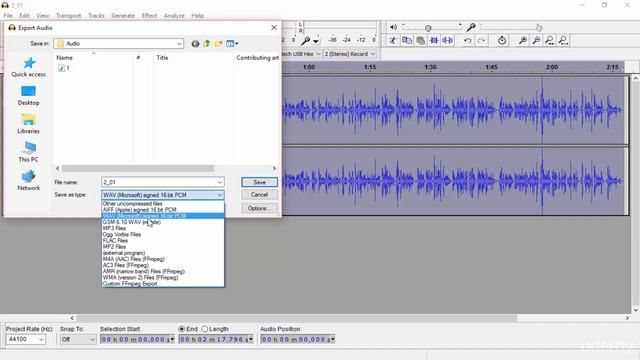This screenshot has width=640, height=360.
Task: Open the recording meter options dropdown arrow
Action: pos(316,41)
